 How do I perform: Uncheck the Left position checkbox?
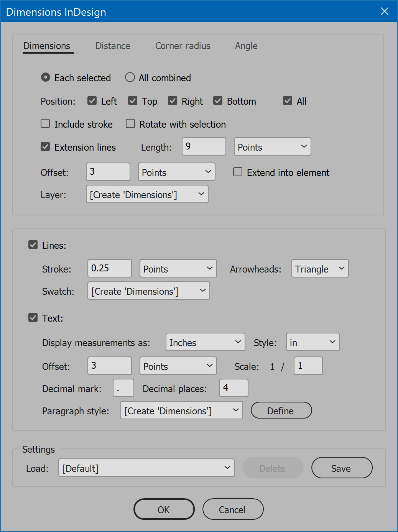click(x=92, y=101)
